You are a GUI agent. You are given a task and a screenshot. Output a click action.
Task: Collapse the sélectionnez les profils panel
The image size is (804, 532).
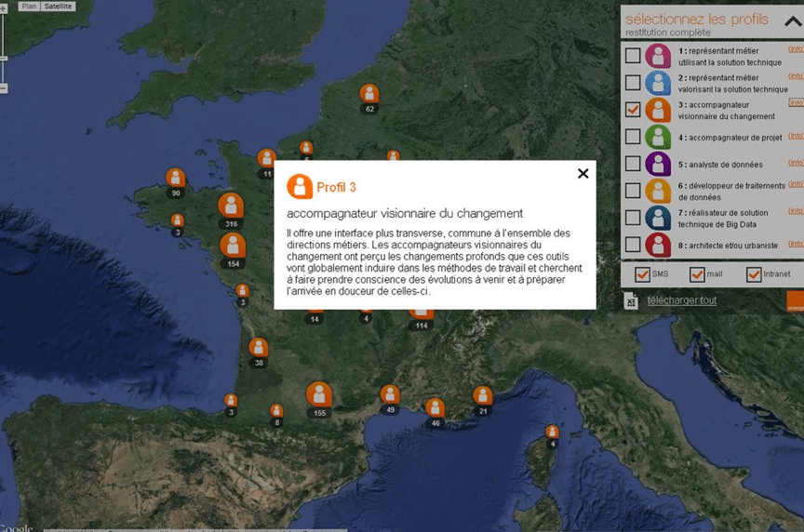[793, 21]
